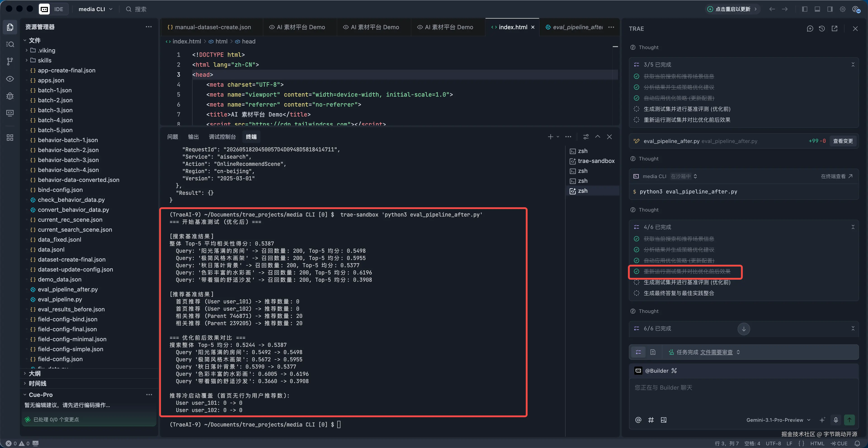Send message with the green arrow button

click(849, 420)
